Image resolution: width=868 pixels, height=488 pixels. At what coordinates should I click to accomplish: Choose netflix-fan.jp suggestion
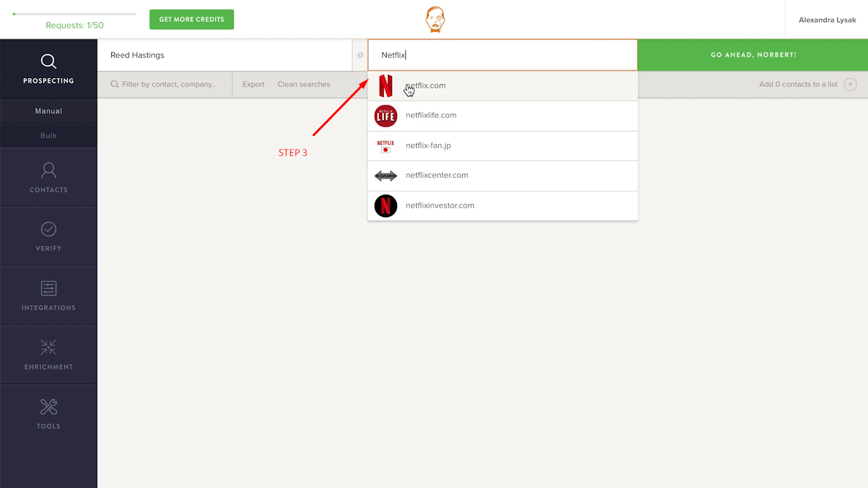[502, 146]
